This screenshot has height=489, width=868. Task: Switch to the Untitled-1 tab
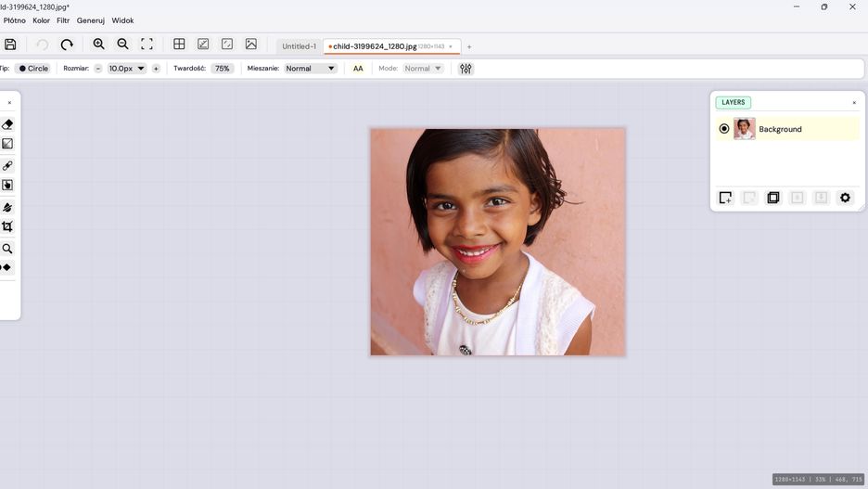click(299, 46)
